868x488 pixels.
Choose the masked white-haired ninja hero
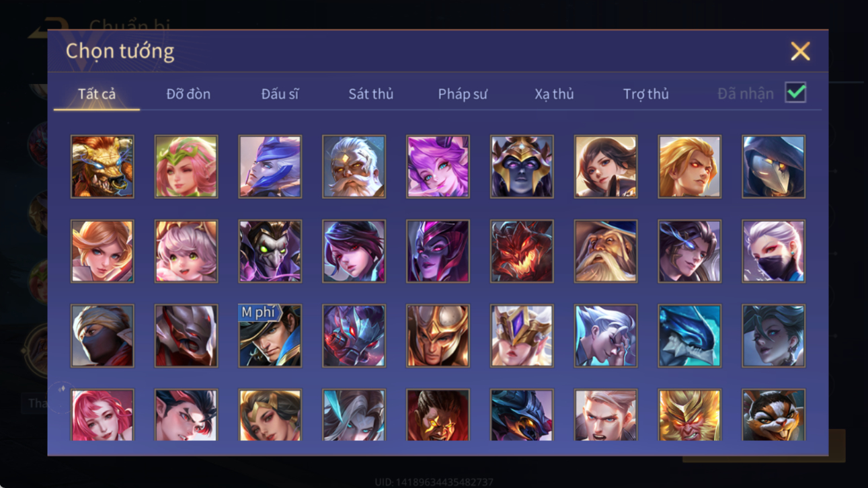[773, 251]
